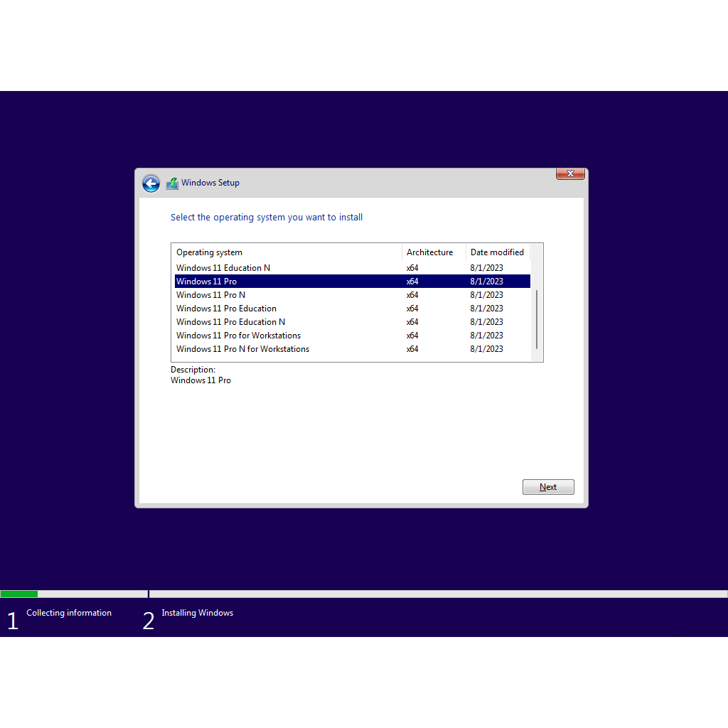
Task: Select Windows 11 Pro N for Workstations
Action: pyautogui.click(x=243, y=349)
